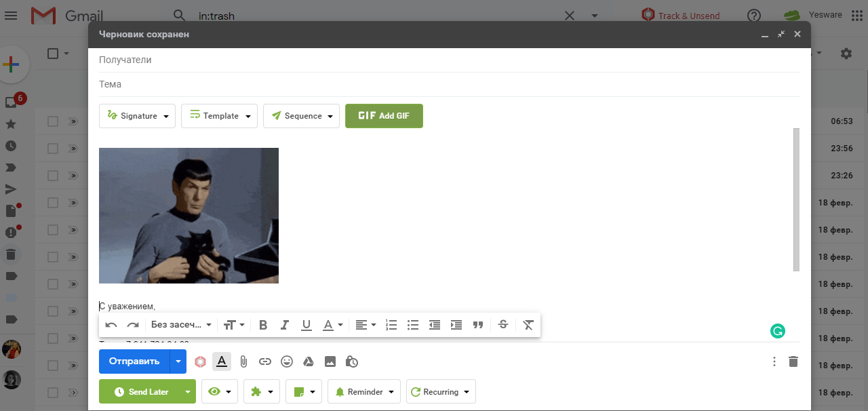Click the red hexagon tracking icon
The image size is (868, 411).
(200, 361)
